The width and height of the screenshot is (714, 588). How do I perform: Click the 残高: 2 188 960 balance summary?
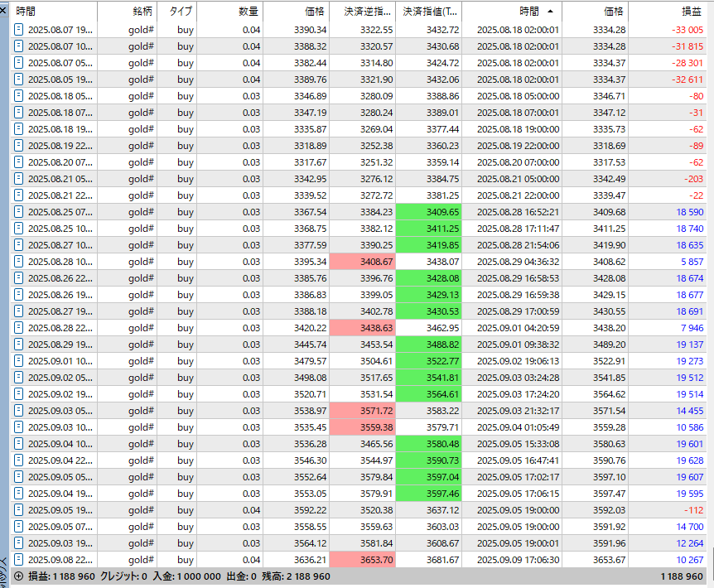[x=296, y=576]
